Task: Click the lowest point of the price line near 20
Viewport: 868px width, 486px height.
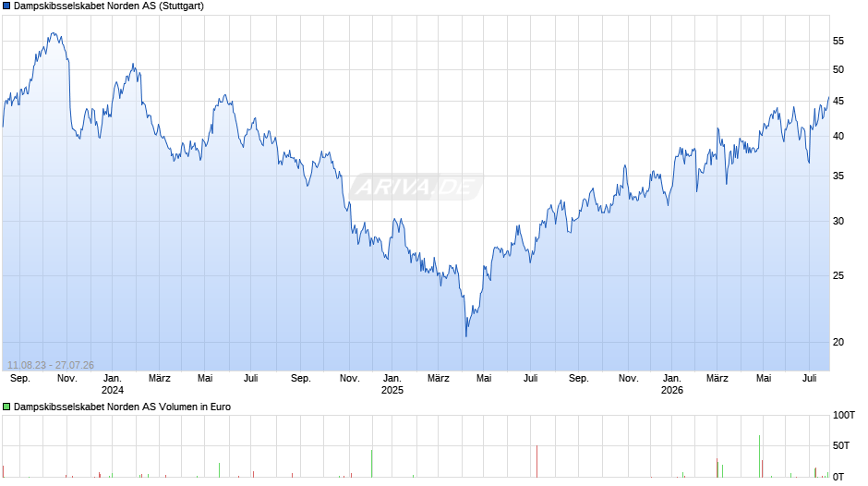Action: click(x=466, y=335)
